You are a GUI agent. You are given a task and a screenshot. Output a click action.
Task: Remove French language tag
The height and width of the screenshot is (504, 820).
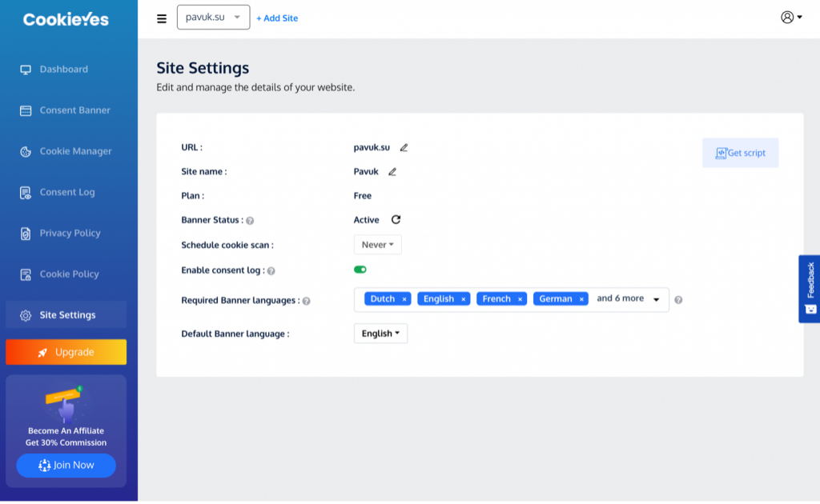tap(520, 299)
